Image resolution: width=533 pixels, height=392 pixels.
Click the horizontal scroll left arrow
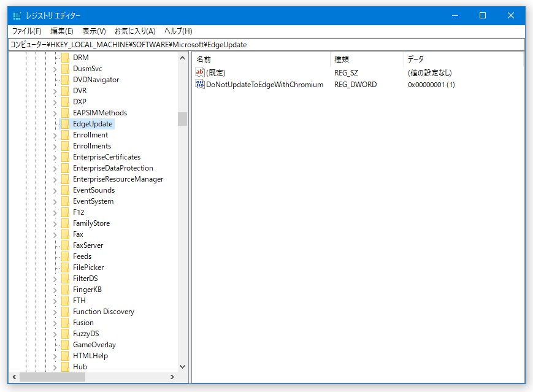(x=14, y=377)
